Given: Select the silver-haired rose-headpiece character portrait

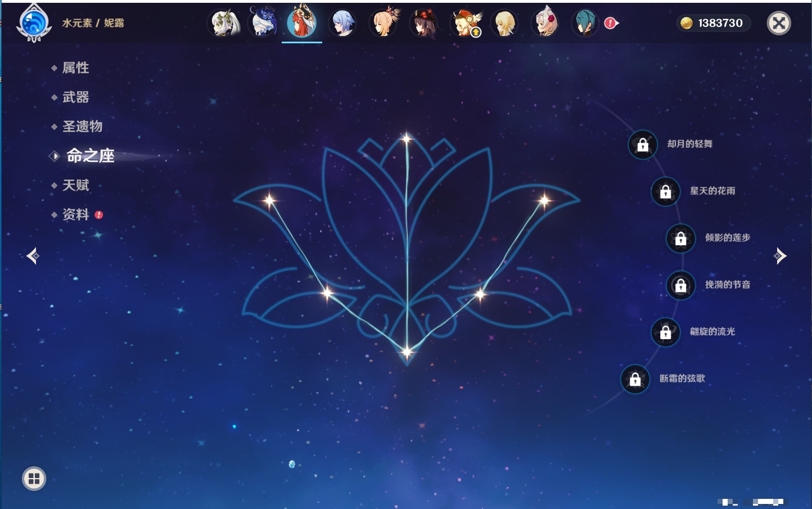Looking at the screenshot, I should (545, 23).
